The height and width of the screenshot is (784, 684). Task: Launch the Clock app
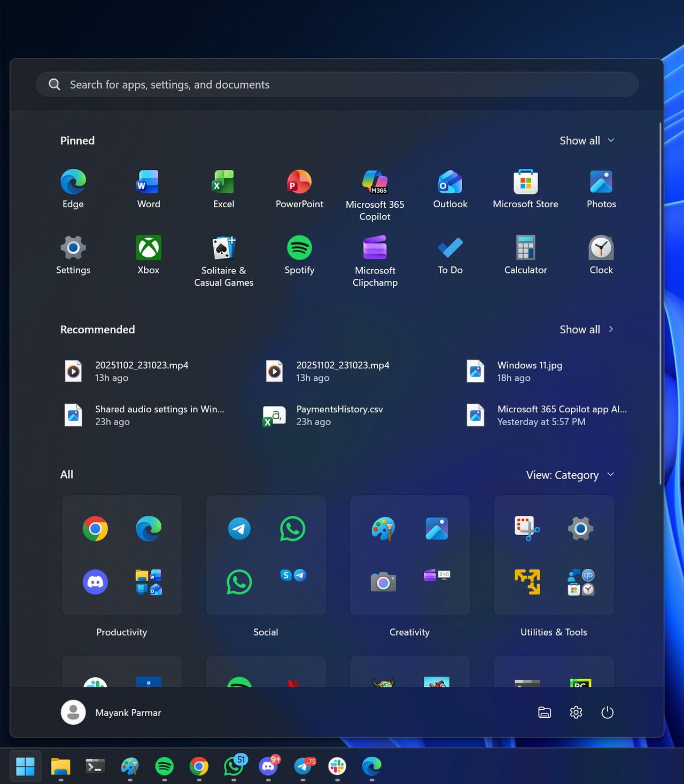click(601, 254)
